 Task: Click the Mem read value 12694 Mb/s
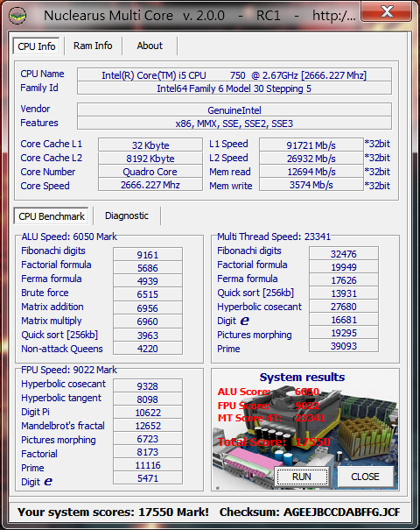[311, 172]
